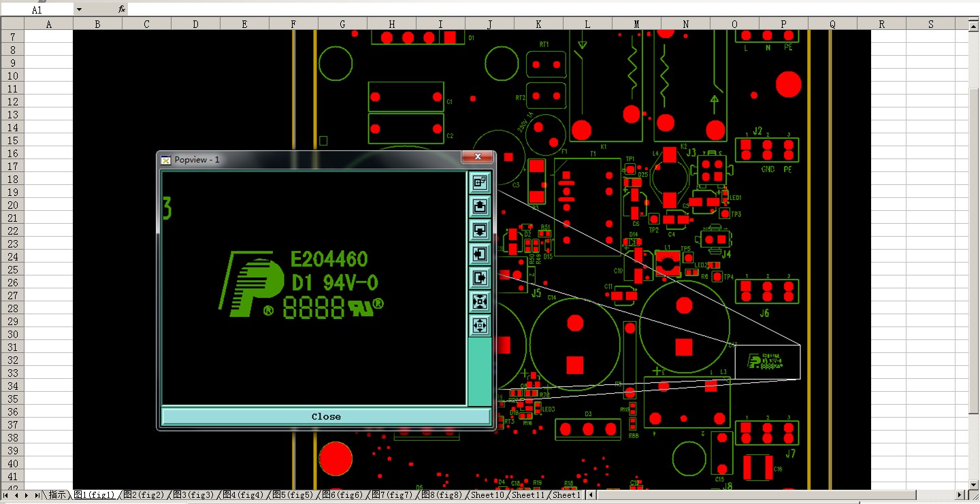Switch to the 指示 sheet tab
Viewport: 980px width, 504px height.
coord(57,495)
